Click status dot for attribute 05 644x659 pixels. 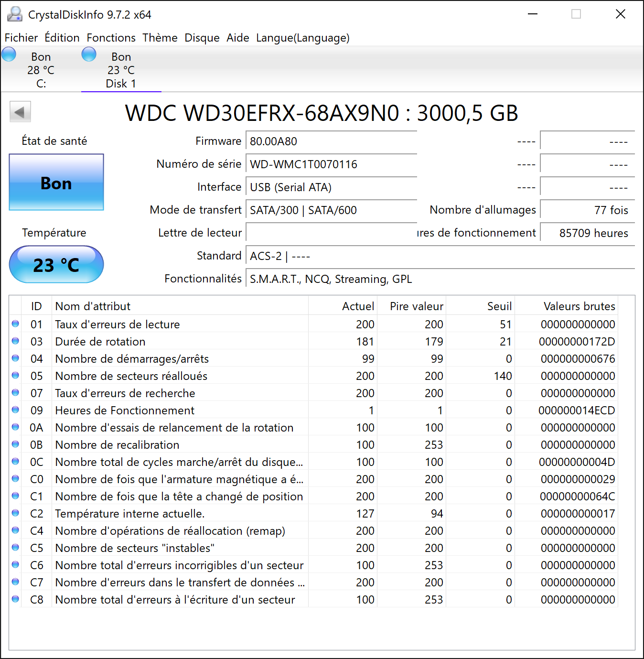click(x=15, y=376)
